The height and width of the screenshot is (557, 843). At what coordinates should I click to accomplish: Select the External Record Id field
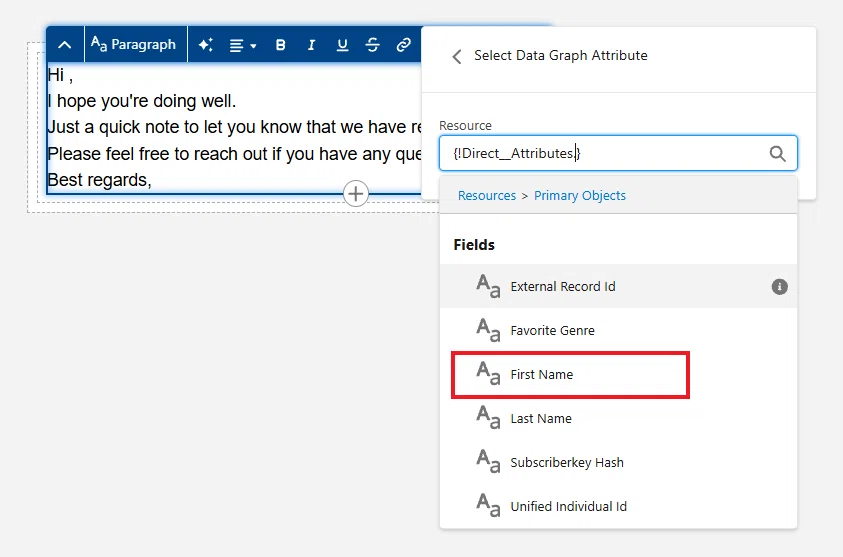618,286
